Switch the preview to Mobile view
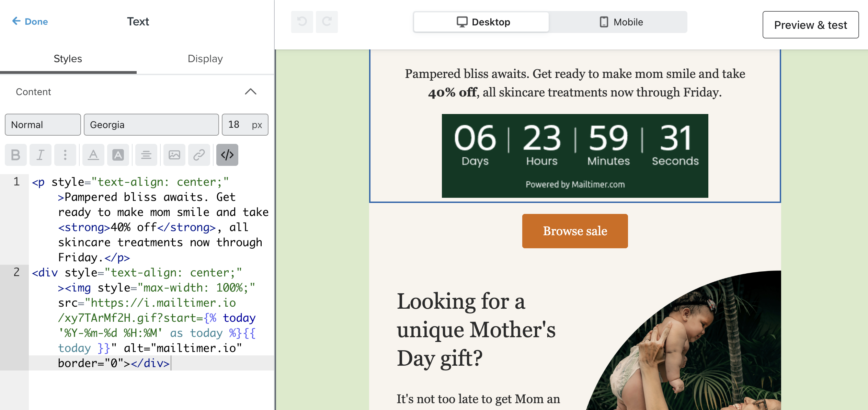868x410 pixels. click(x=620, y=22)
